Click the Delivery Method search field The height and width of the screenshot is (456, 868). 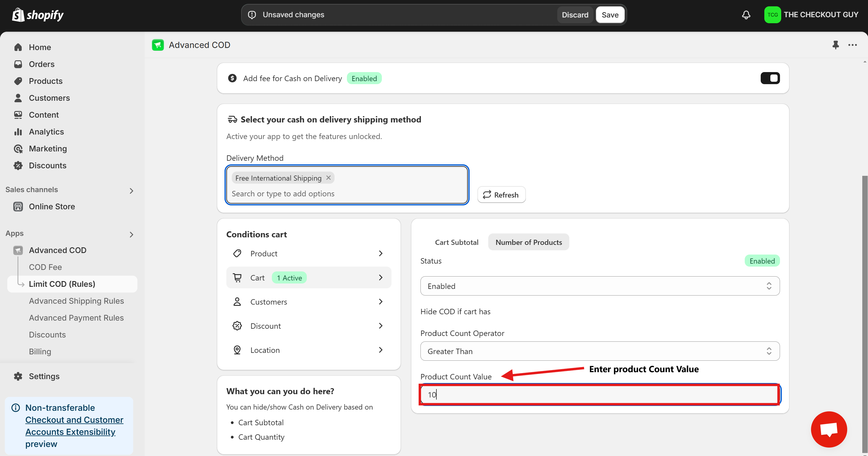click(x=347, y=194)
